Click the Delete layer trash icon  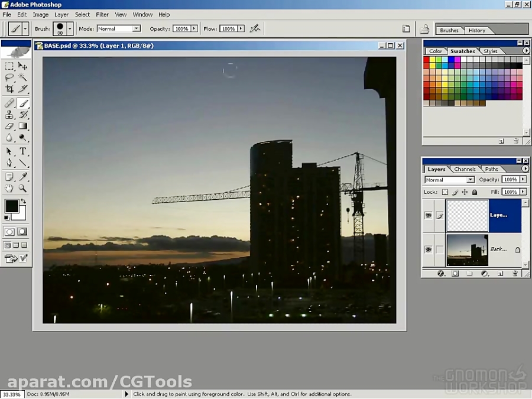pos(514,273)
